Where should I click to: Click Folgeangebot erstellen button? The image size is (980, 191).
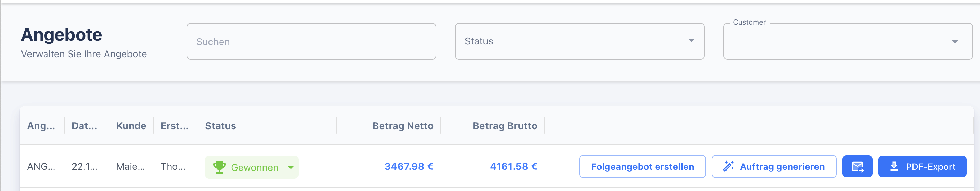[x=642, y=167]
